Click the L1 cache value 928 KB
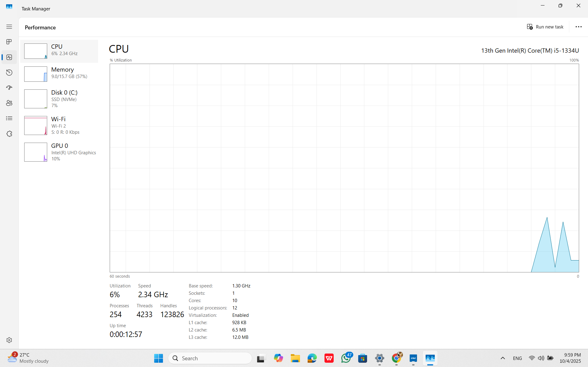Viewport: 588px width, 367px height. [239, 323]
